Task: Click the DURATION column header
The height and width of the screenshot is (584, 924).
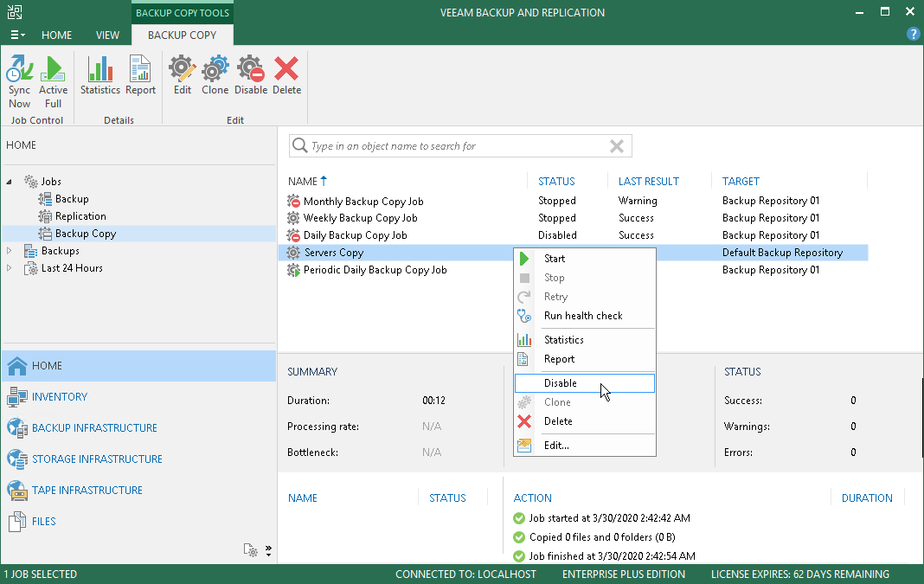Action: (x=867, y=498)
